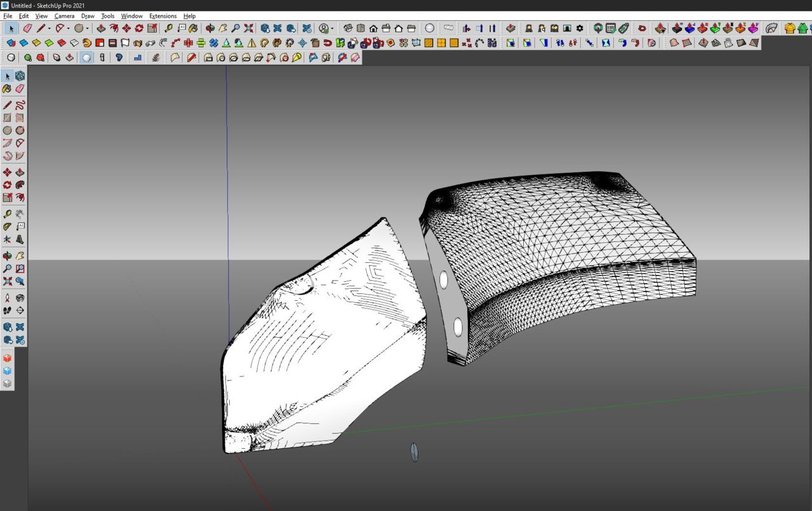Open the View menu
Screen dimensions: 812x511
[41, 16]
